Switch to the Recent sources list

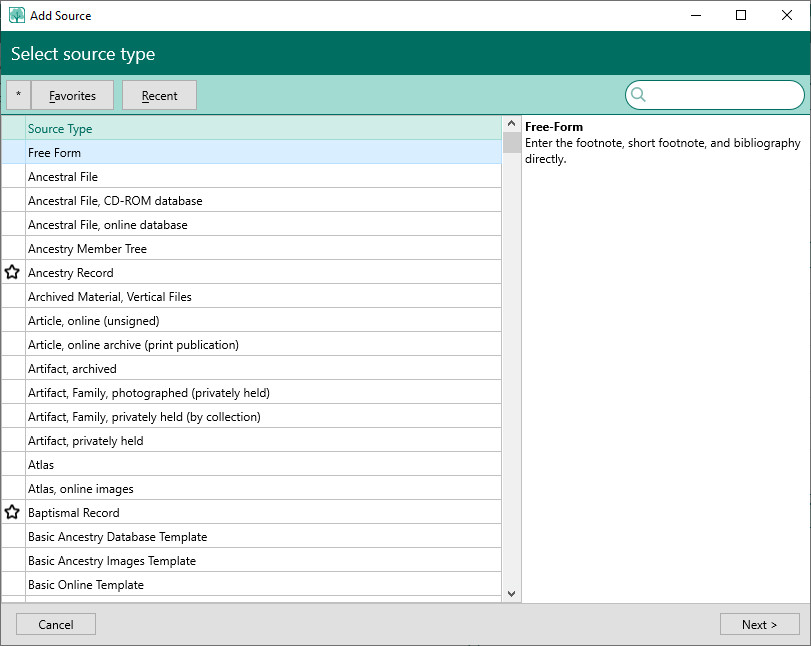[159, 95]
